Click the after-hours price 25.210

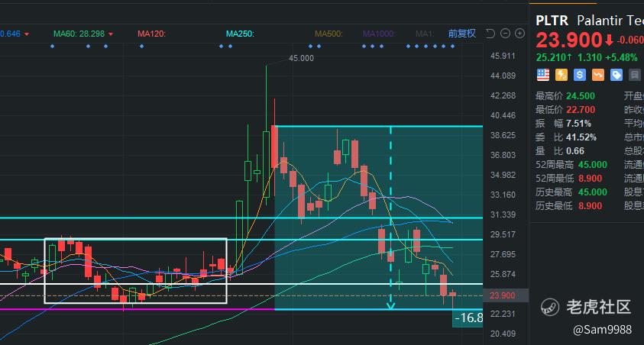tap(551, 57)
